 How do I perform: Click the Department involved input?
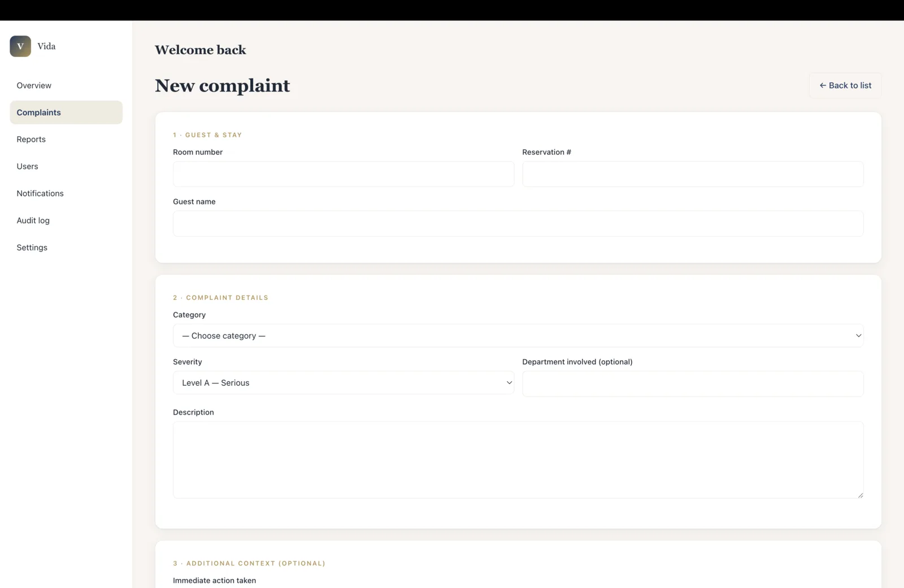(693, 384)
